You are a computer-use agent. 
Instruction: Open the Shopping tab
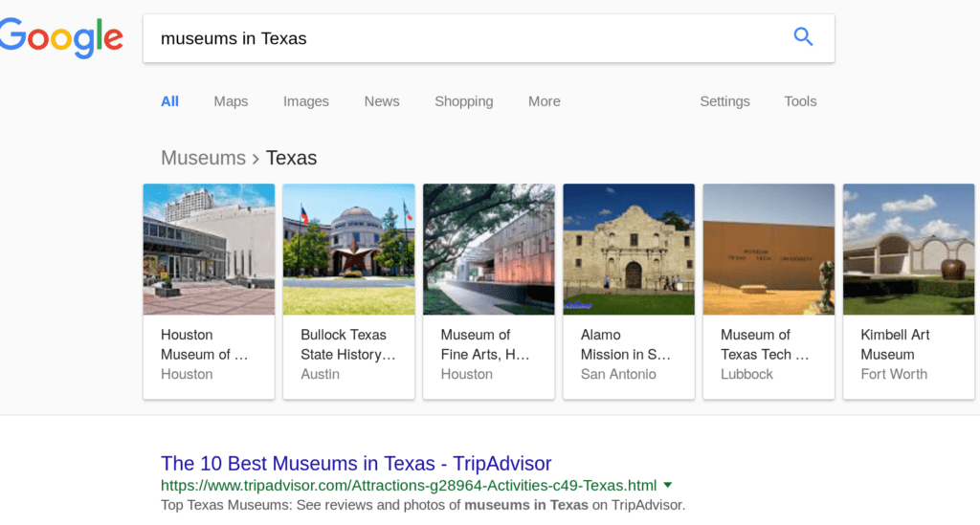[464, 101]
